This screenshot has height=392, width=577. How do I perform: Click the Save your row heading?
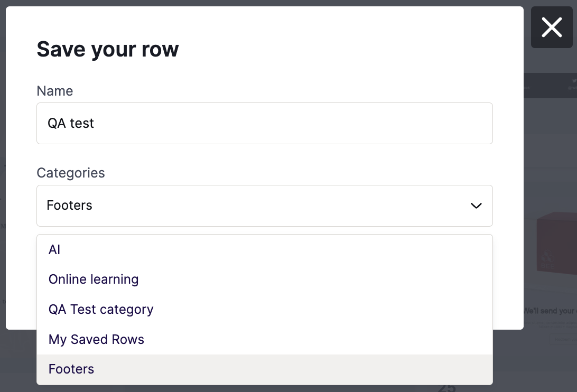click(108, 49)
